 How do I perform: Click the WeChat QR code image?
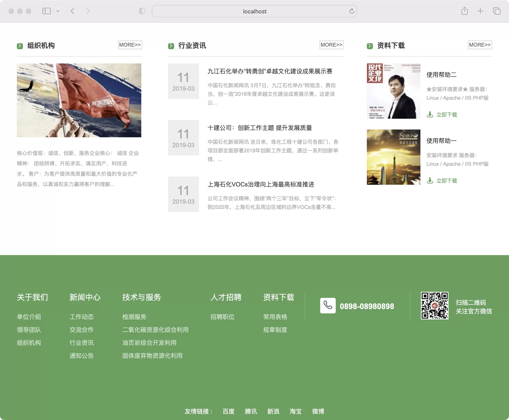pyautogui.click(x=435, y=306)
